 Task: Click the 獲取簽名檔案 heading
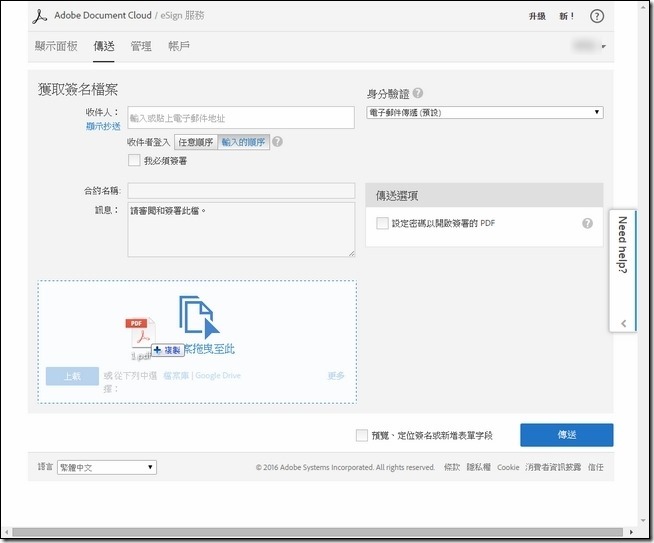click(x=78, y=89)
